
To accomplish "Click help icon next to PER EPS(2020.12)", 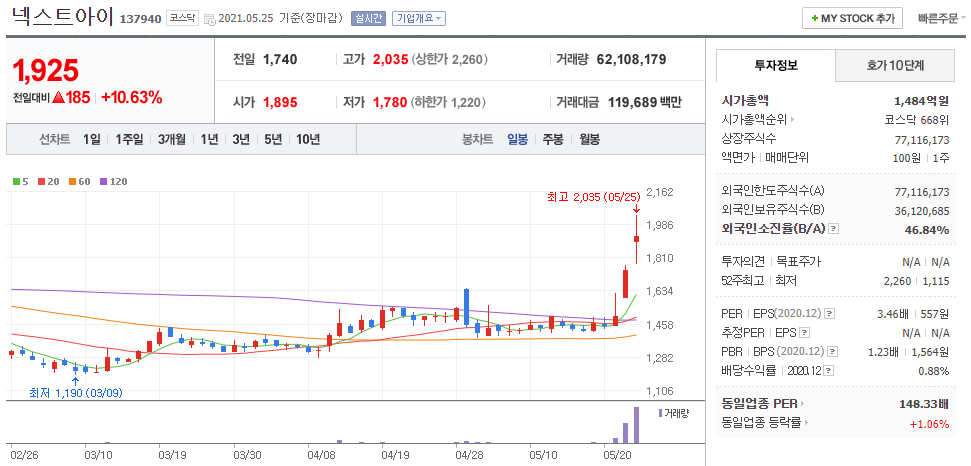I will (x=830, y=314).
